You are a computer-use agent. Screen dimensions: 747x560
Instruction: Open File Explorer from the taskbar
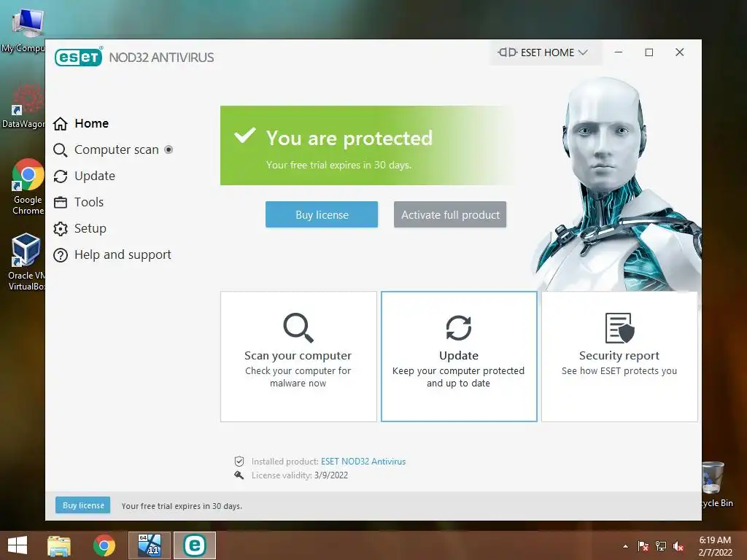pyautogui.click(x=59, y=545)
